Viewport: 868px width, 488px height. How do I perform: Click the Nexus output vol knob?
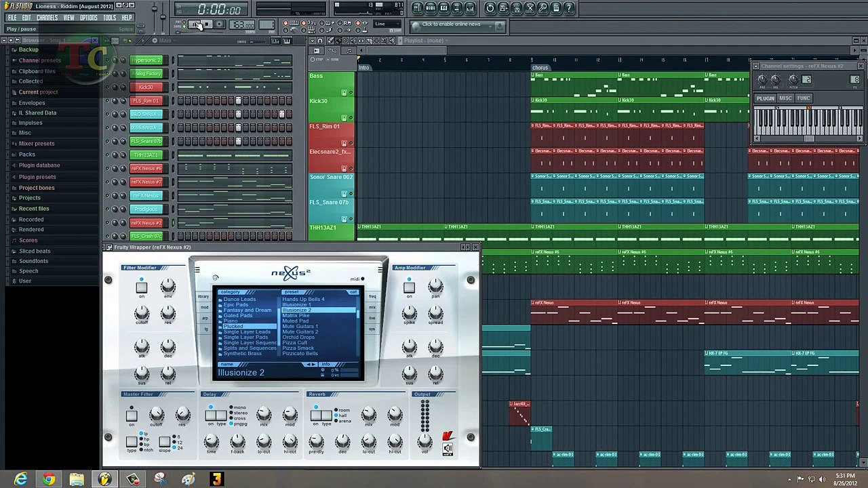(425, 441)
